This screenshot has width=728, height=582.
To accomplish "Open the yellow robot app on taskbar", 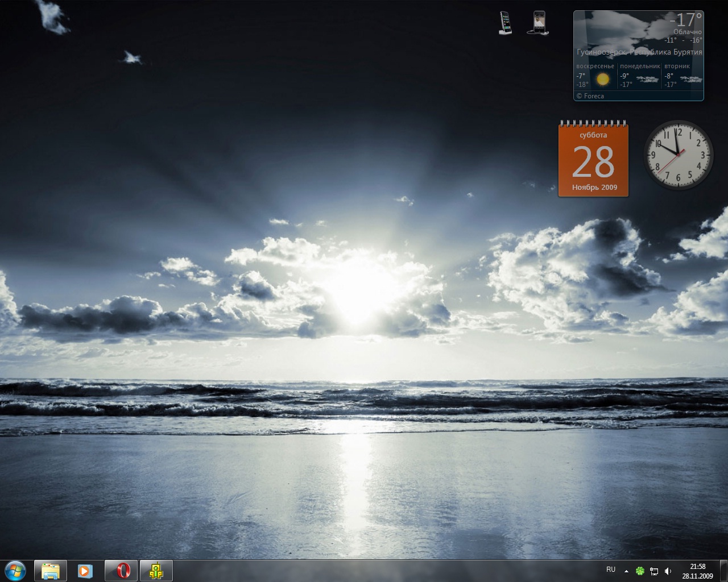I will pyautogui.click(x=156, y=571).
